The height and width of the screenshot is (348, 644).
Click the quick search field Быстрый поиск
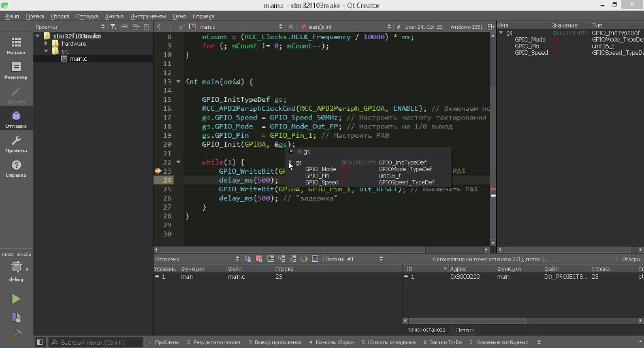click(x=94, y=342)
